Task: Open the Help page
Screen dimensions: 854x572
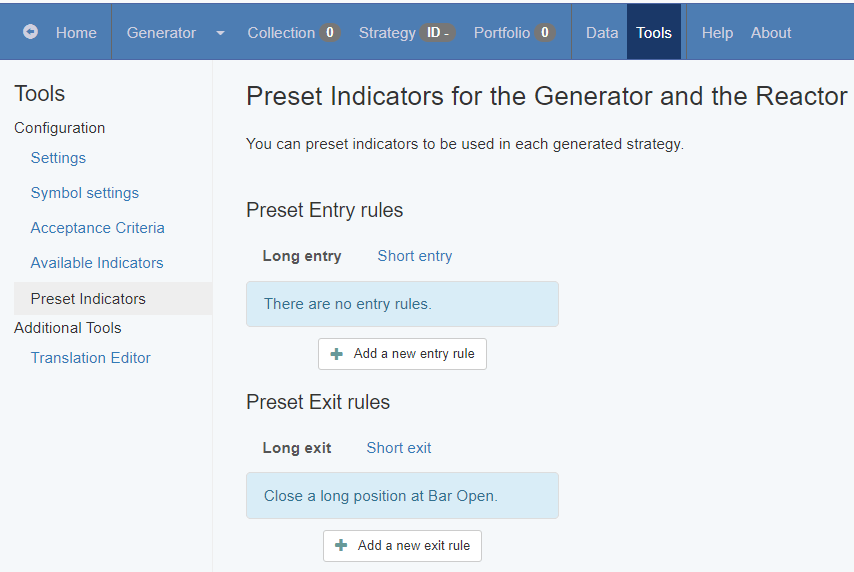Action: (717, 33)
